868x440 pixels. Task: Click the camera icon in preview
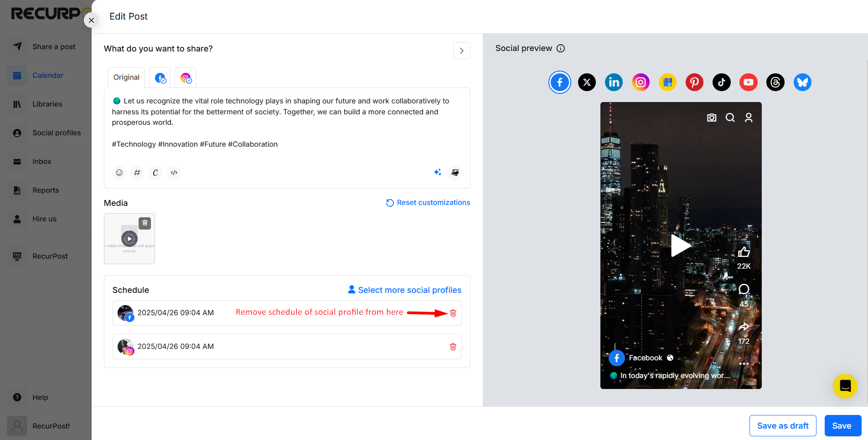coord(712,118)
